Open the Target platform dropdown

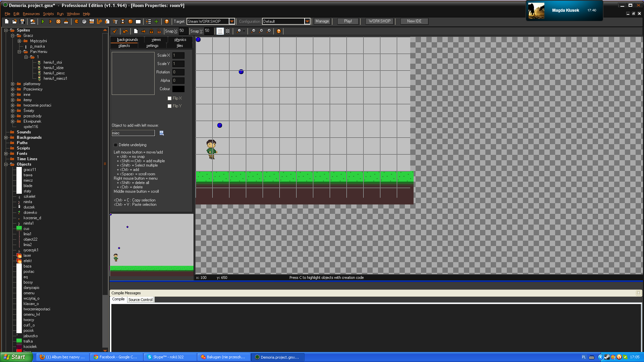point(231,21)
